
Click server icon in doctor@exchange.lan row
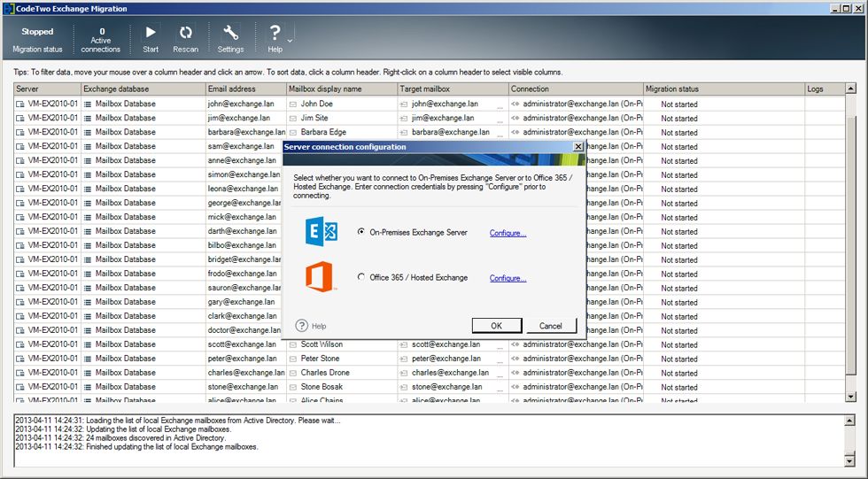tap(20, 330)
